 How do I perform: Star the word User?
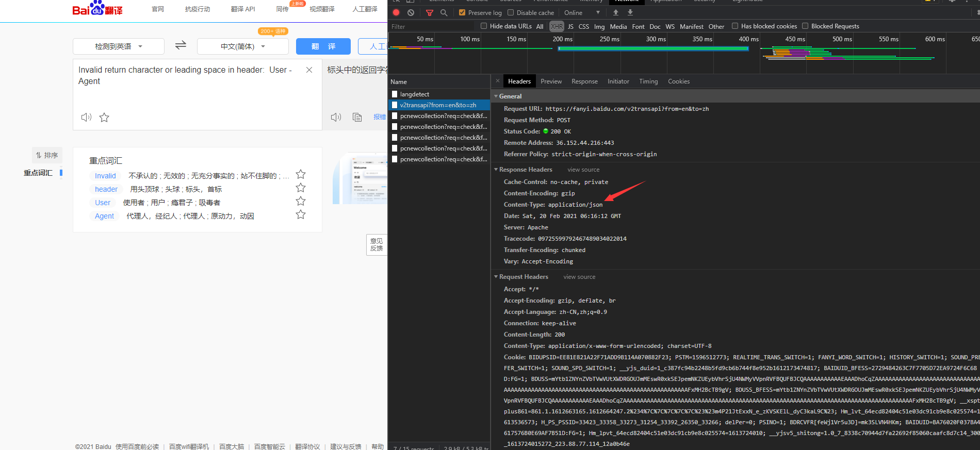point(301,201)
